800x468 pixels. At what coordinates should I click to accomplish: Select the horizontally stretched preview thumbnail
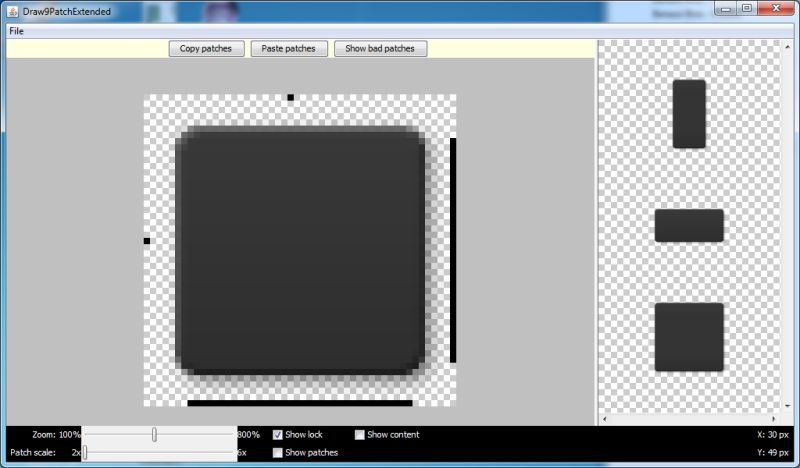689,226
